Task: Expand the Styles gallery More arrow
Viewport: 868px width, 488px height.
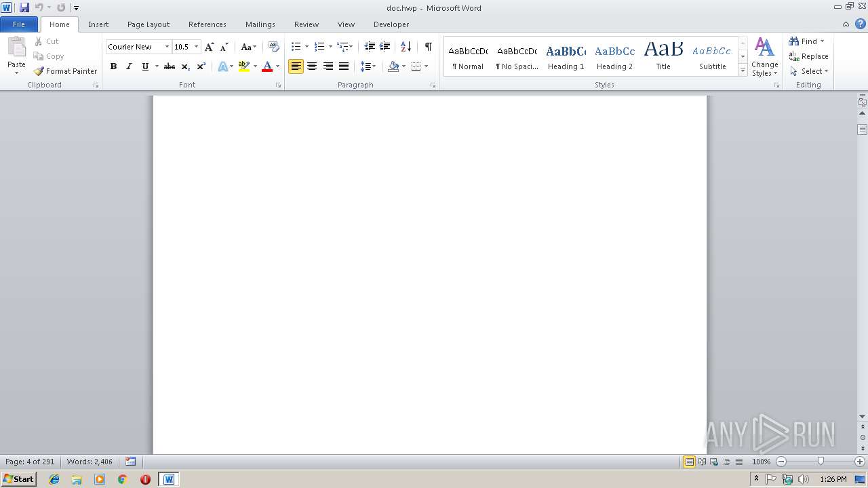Action: 743,70
